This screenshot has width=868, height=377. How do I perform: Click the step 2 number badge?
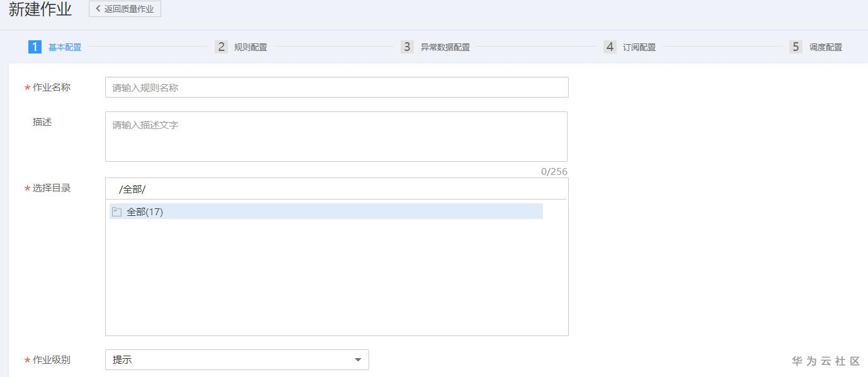click(x=221, y=47)
